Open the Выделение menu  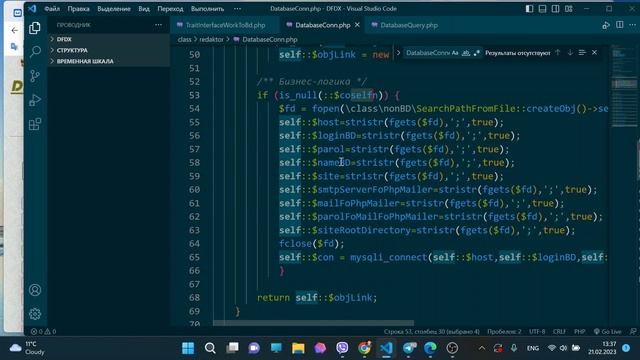[x=114, y=9]
